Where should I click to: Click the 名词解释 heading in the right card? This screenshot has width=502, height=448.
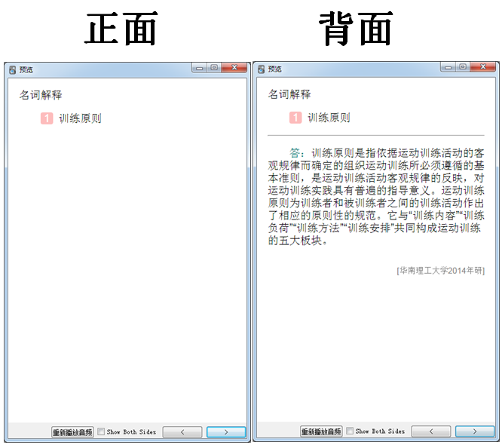tap(289, 94)
